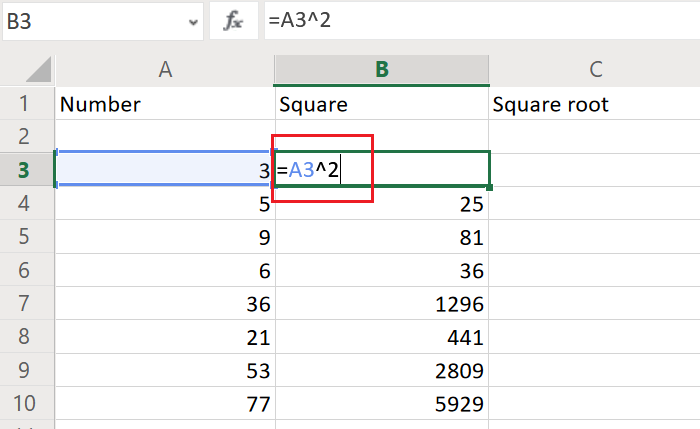This screenshot has width=700, height=429.
Task: Click cell B3 being edited
Action: tap(381, 170)
